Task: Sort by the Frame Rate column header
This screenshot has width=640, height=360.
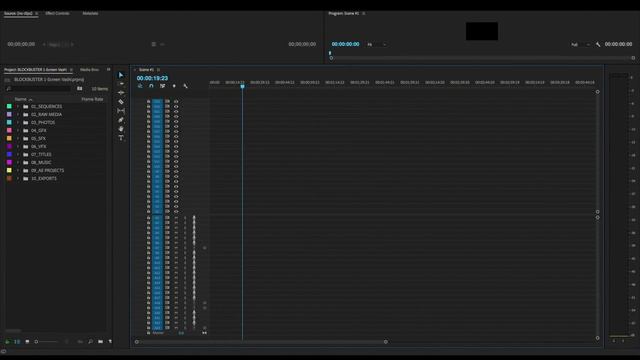Action: [x=92, y=99]
